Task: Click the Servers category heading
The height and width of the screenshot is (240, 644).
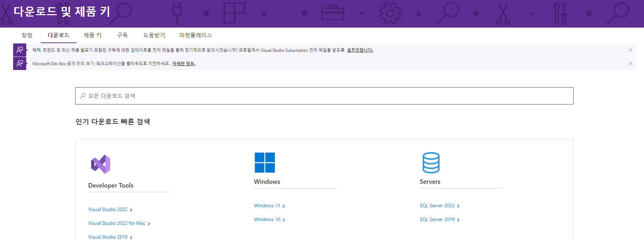Action: (430, 182)
